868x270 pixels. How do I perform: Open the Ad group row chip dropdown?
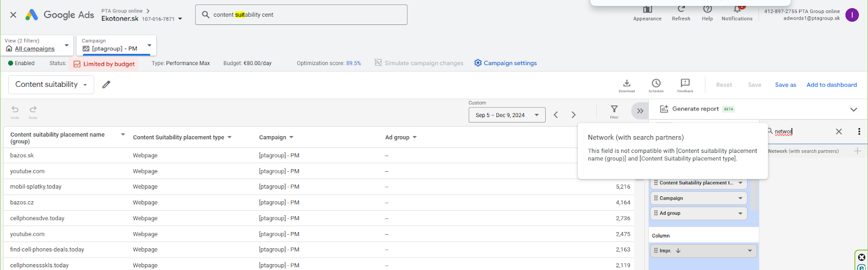click(x=741, y=214)
